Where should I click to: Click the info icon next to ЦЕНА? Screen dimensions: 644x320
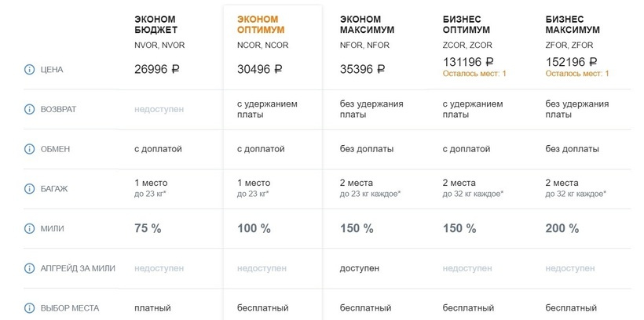29,70
